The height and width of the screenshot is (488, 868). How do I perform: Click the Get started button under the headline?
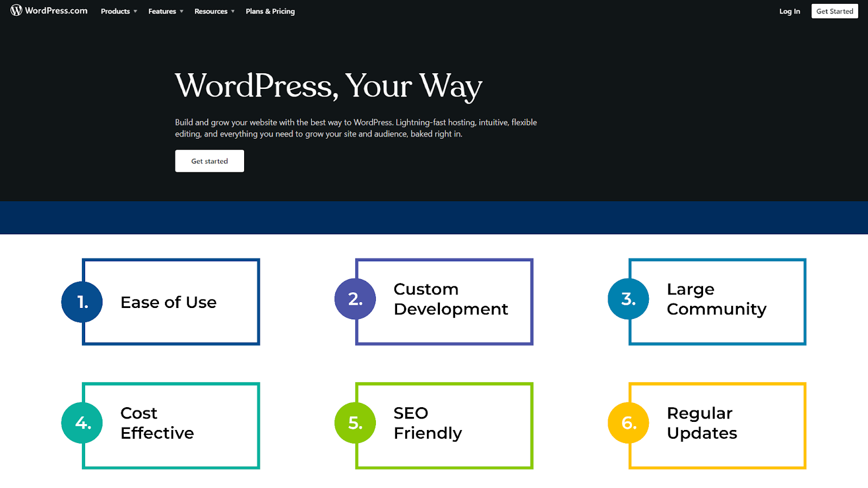209,161
